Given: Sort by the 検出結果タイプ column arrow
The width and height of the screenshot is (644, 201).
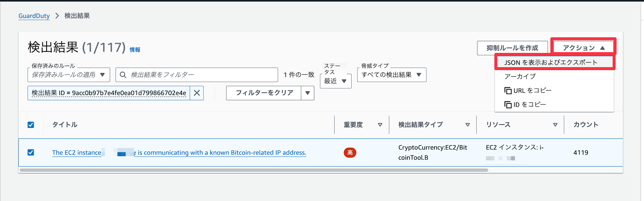Looking at the screenshot, I should [468, 125].
